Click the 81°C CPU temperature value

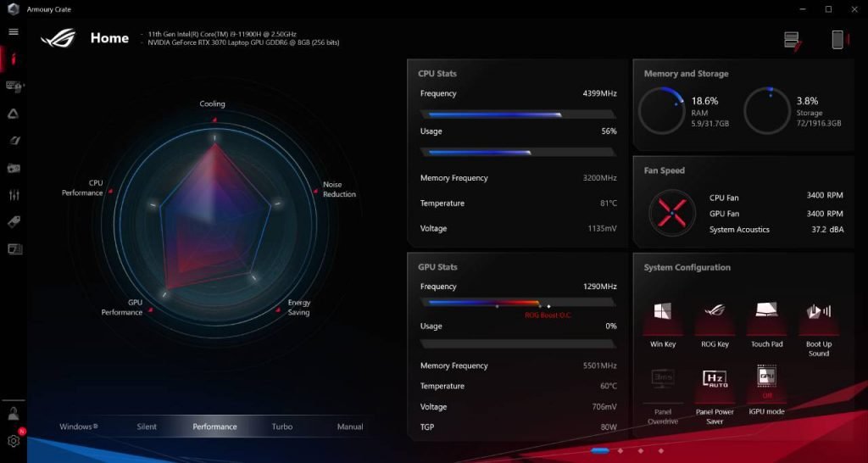(609, 204)
